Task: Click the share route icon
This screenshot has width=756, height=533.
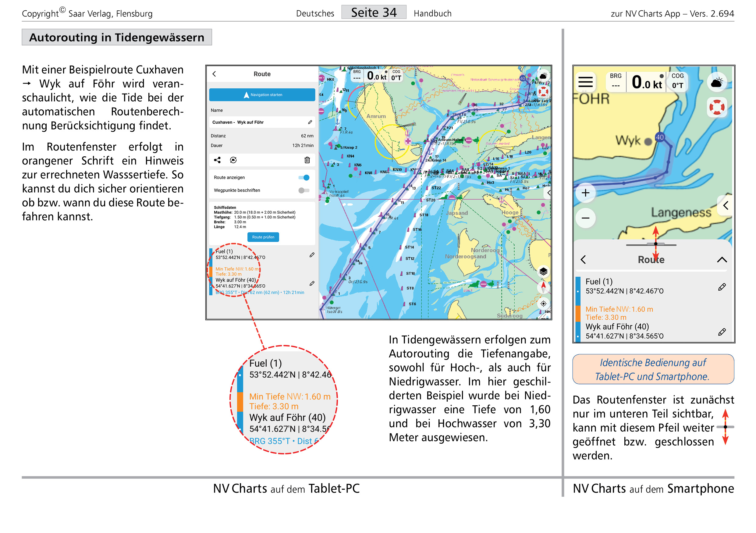Action: click(x=217, y=160)
